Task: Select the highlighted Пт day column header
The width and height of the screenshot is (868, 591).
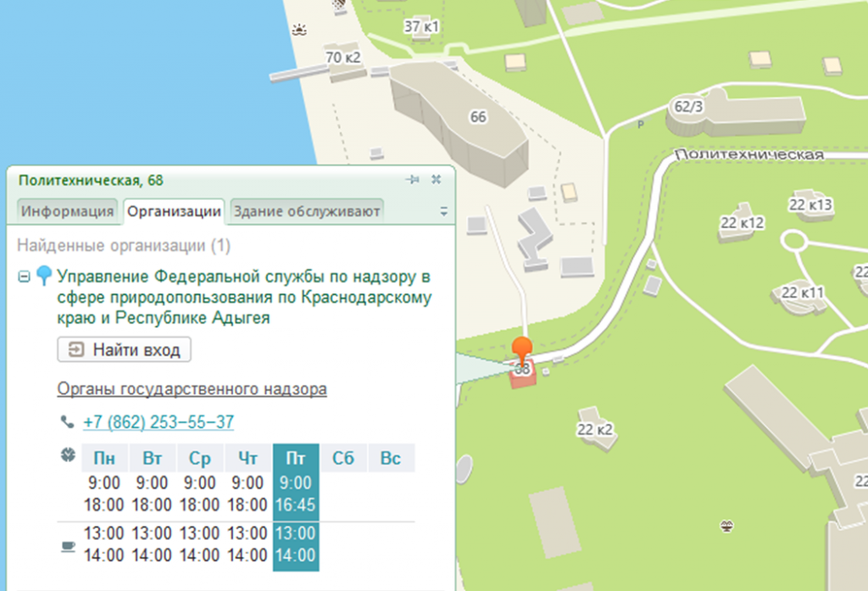Action: 296,459
